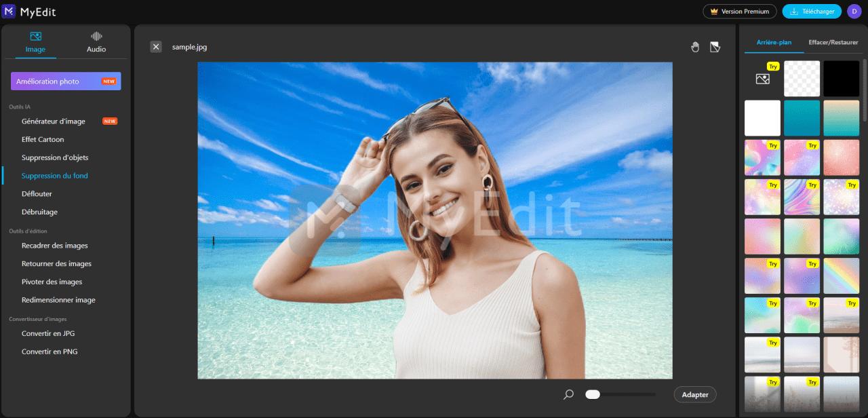Select the solid black background swatch
The width and height of the screenshot is (868, 418).
tap(841, 78)
